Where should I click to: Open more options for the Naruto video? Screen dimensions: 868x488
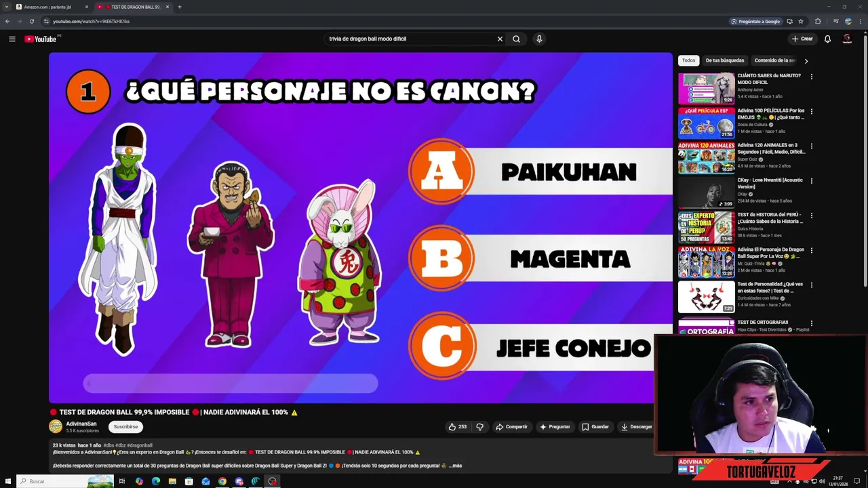tap(811, 77)
